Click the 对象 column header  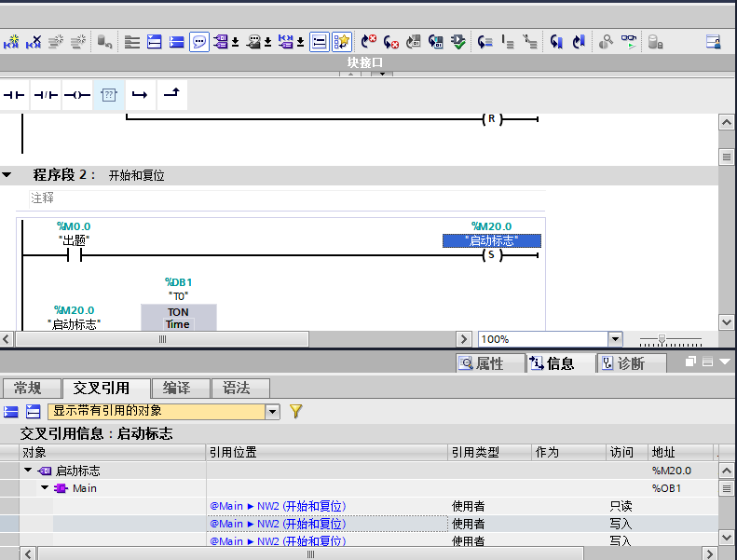[113, 452]
